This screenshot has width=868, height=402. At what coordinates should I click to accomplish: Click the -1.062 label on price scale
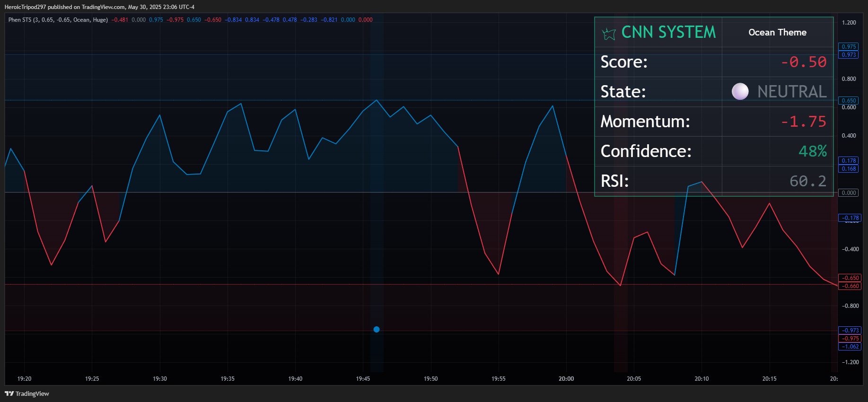click(x=850, y=347)
